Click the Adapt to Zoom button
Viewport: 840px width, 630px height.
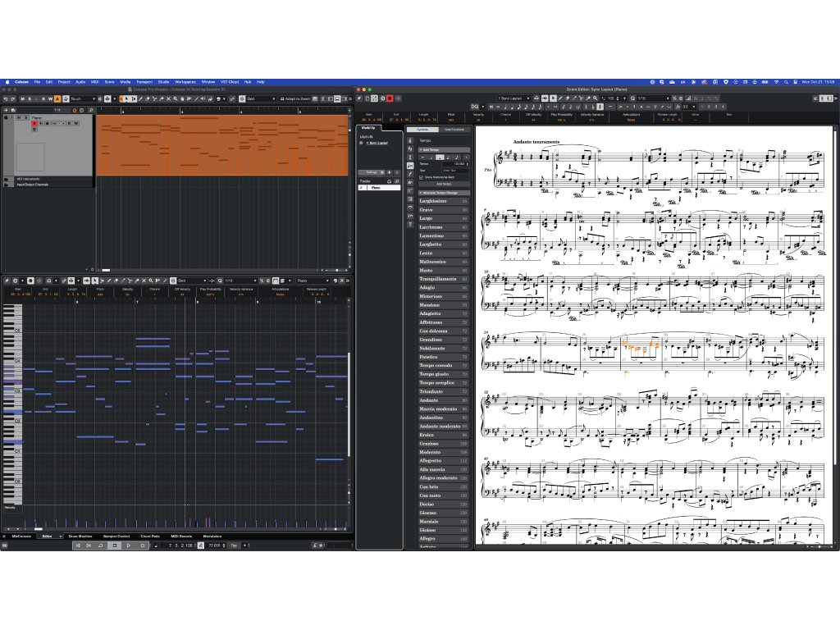click(x=295, y=98)
